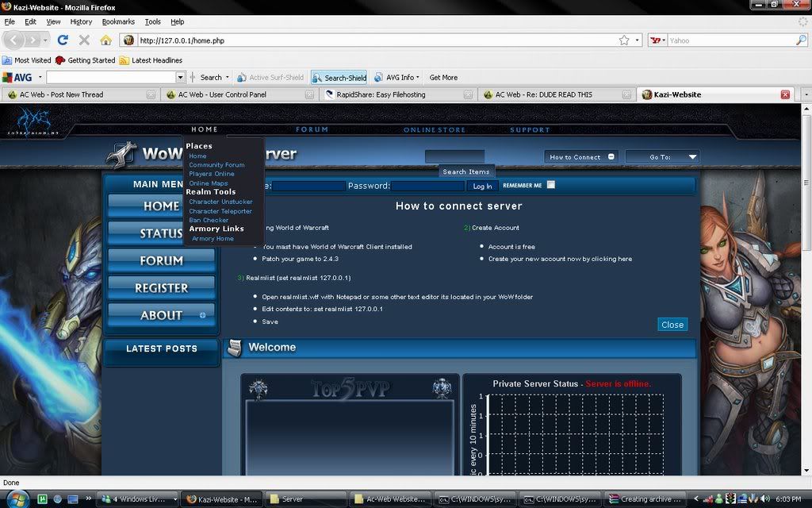Click the scroll icon next to Welcome

point(235,348)
